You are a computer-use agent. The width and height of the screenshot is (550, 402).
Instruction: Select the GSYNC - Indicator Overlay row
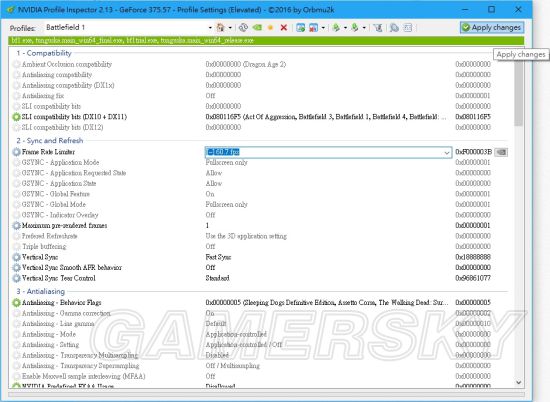[260, 215]
